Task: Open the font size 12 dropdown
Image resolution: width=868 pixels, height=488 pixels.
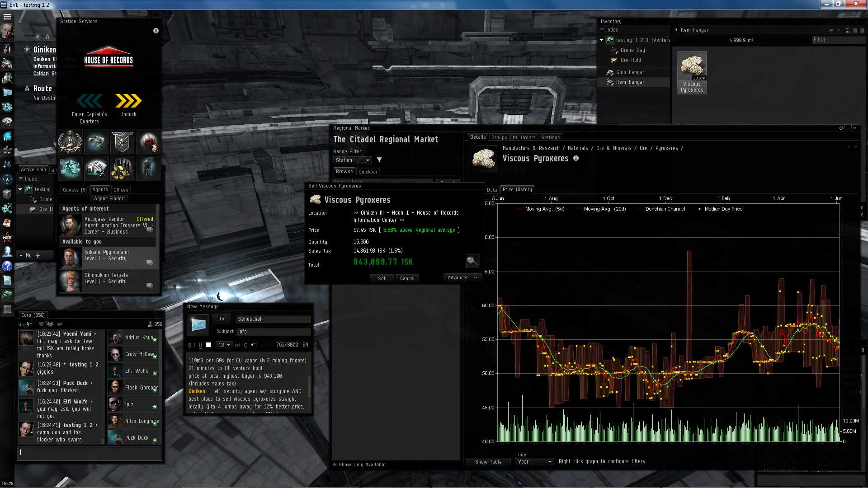Action: click(224, 345)
